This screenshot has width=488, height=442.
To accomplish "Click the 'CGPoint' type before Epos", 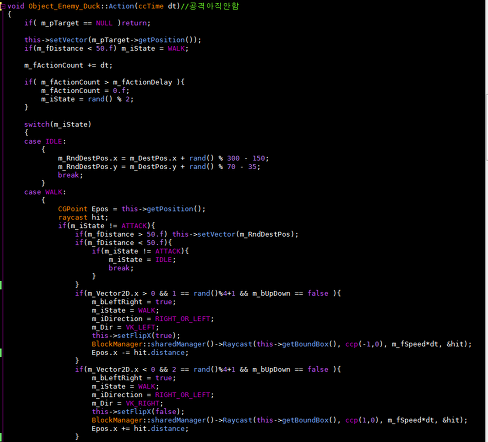I will [72, 209].
